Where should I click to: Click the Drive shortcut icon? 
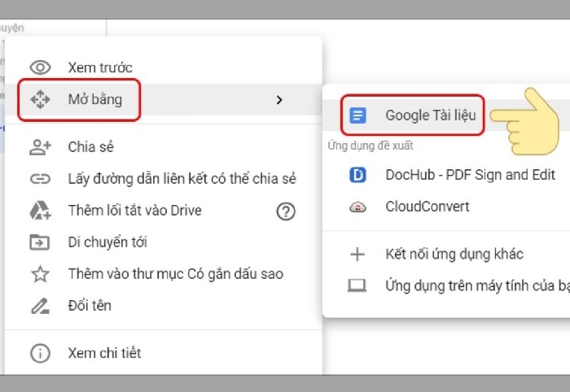[40, 211]
